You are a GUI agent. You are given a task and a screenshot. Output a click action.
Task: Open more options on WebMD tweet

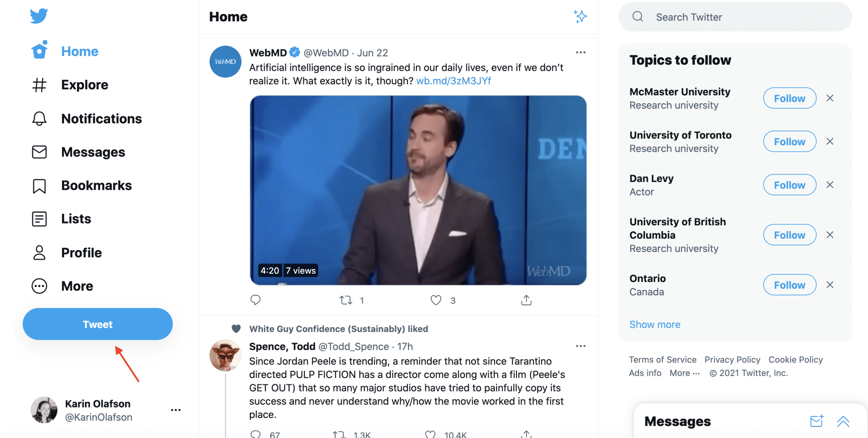coord(580,53)
